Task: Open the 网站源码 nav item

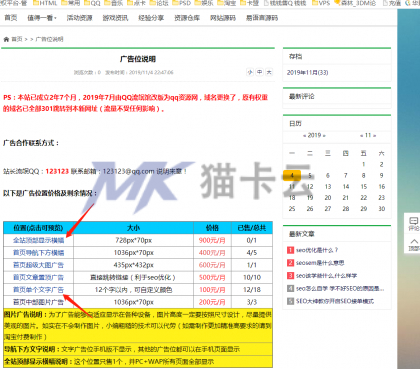Action: tap(223, 18)
